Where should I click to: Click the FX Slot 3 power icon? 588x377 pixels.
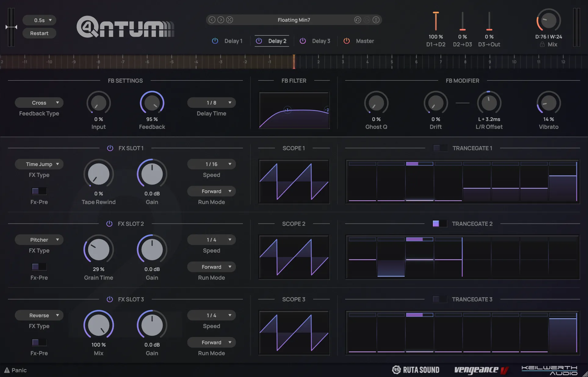pyautogui.click(x=110, y=299)
